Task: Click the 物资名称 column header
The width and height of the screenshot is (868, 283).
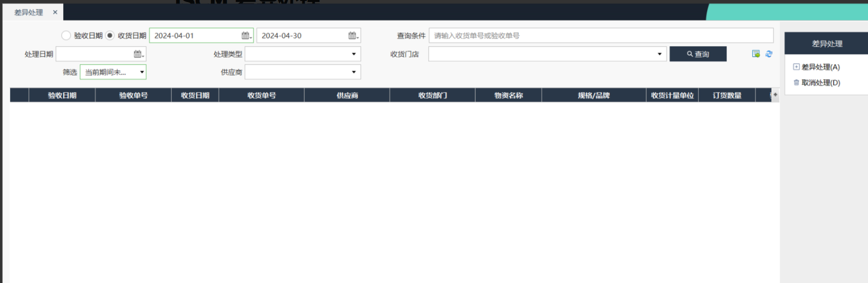Action: point(508,95)
